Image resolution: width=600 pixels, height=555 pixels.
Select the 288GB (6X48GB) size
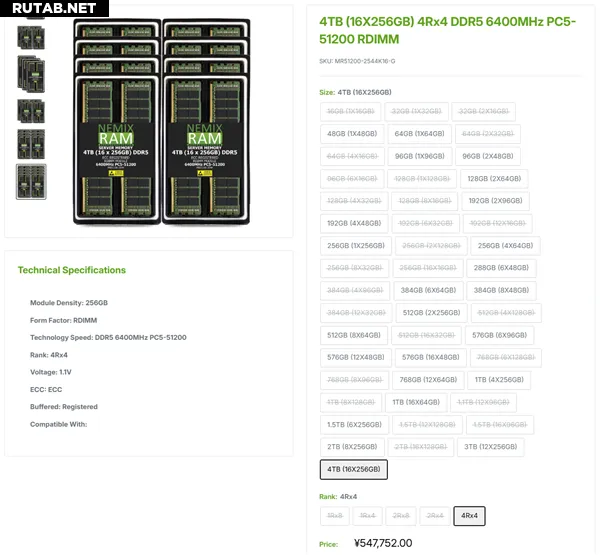pos(500,268)
